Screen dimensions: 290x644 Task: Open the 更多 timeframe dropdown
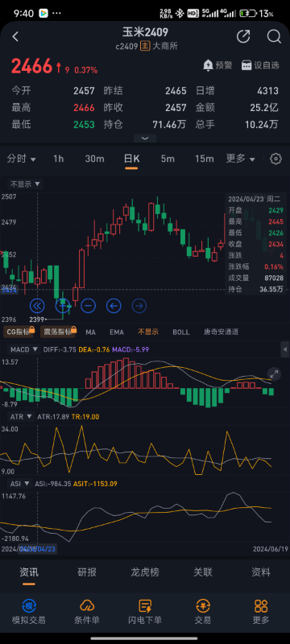240,159
